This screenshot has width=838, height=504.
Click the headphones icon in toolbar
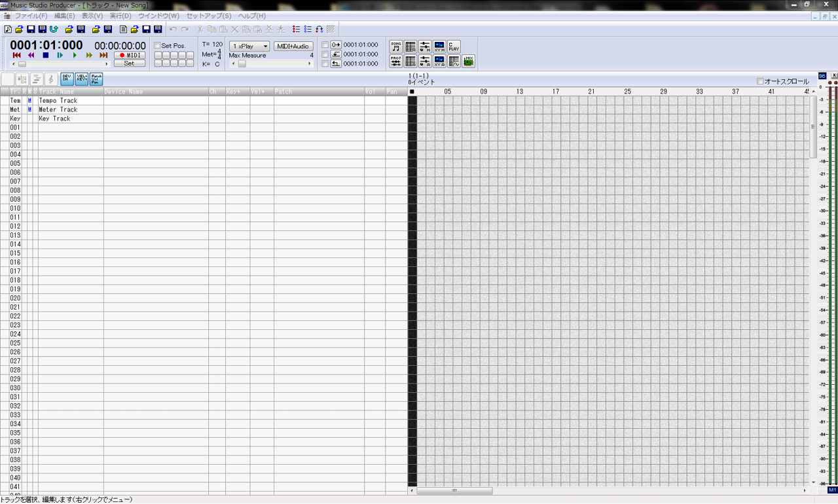[319, 29]
